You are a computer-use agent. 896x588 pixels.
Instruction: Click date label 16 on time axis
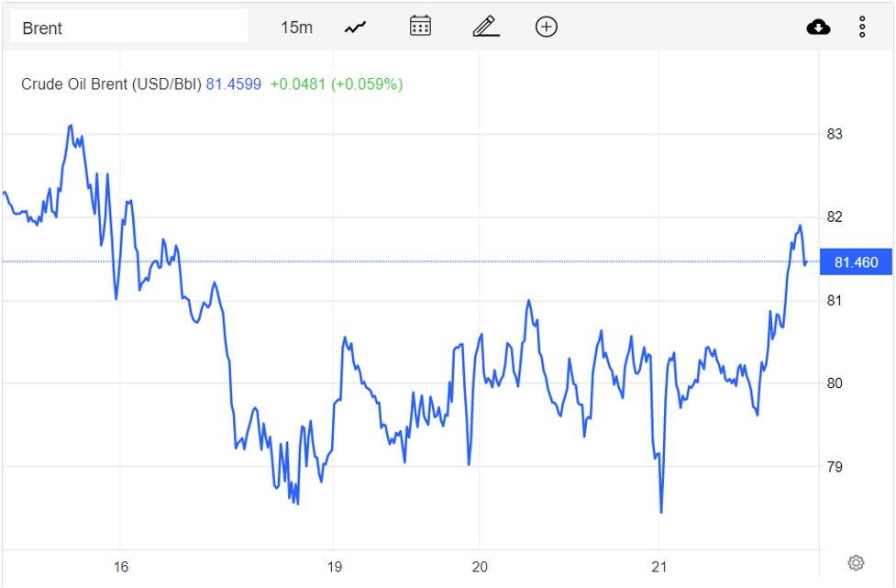click(x=120, y=566)
